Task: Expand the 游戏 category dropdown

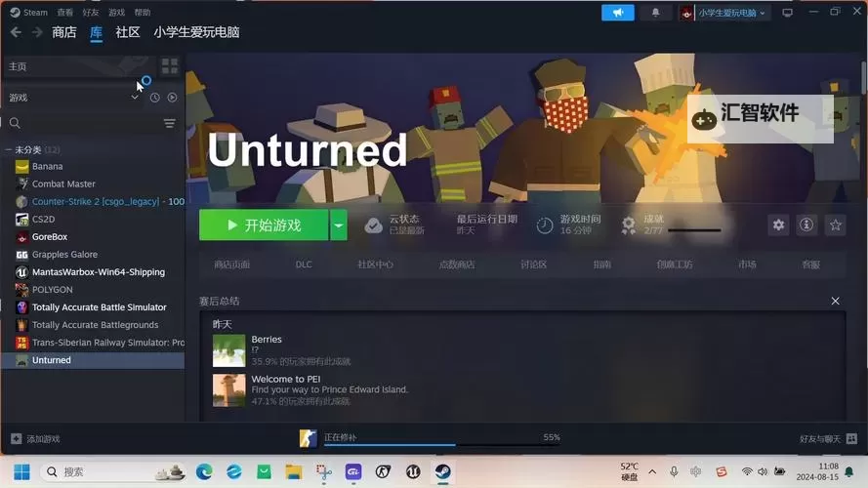Action: [135, 98]
